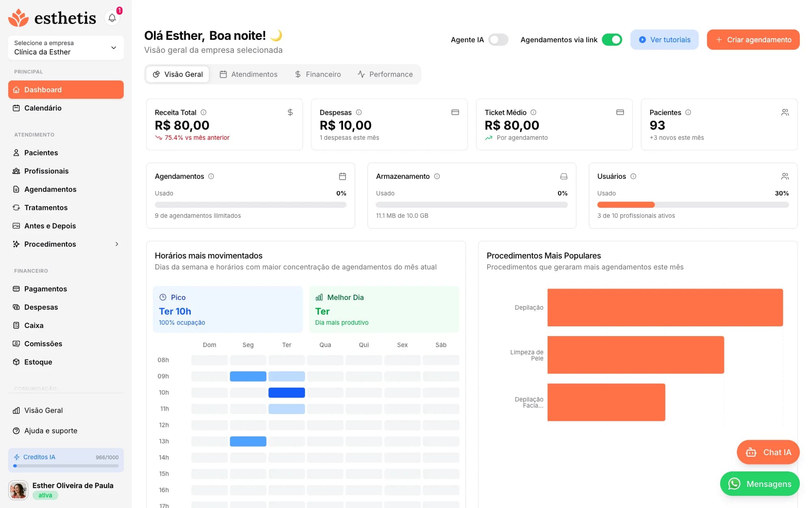Screen dimensions: 812x508
Task: Click the Depilação chart bar
Action: tap(665, 308)
